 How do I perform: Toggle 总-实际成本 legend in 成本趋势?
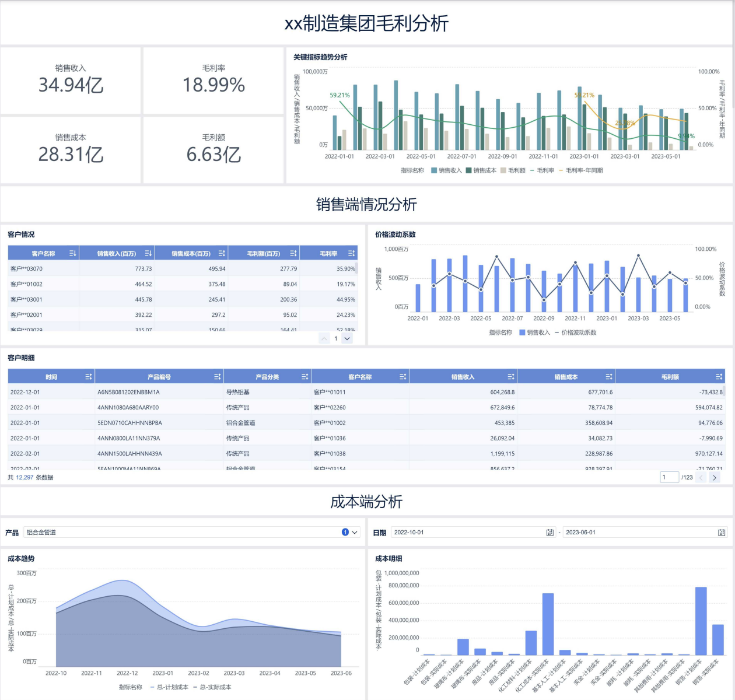[212, 687]
